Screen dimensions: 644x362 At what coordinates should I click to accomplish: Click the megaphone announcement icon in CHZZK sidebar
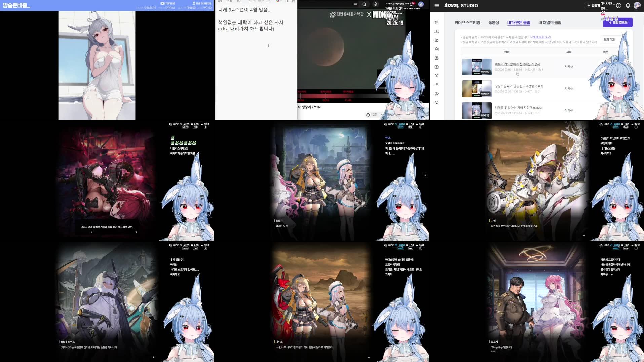(437, 93)
